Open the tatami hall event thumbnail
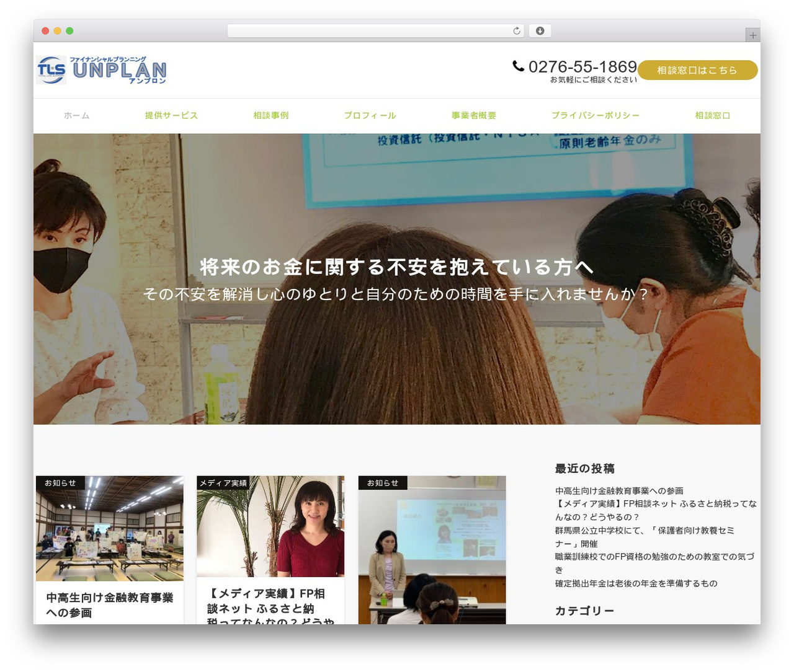Image resolution: width=794 pixels, height=672 pixels. click(x=110, y=528)
